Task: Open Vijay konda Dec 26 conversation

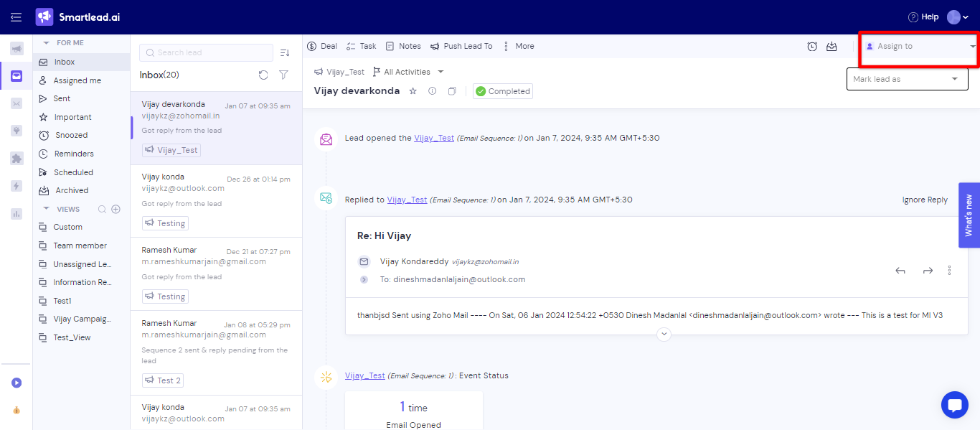Action: coord(216,201)
